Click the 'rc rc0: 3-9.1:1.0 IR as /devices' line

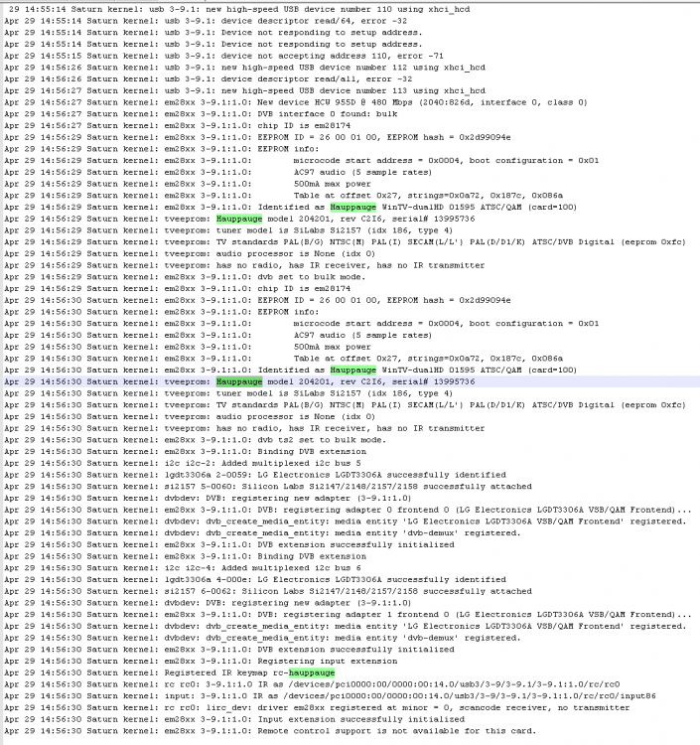click(x=312, y=684)
